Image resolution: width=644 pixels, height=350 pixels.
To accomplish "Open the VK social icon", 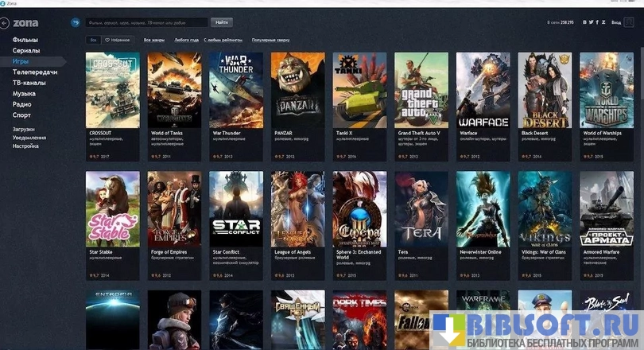I will point(586,23).
